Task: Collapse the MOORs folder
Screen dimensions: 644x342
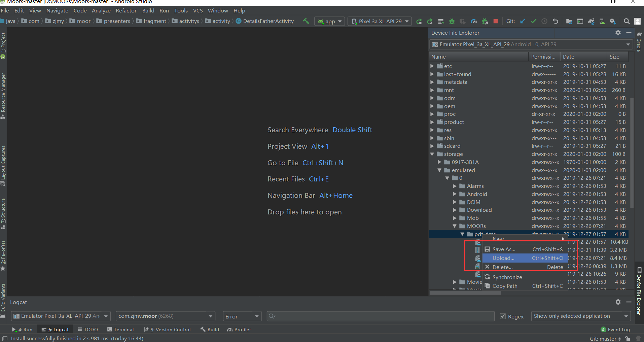Action: pos(455,226)
